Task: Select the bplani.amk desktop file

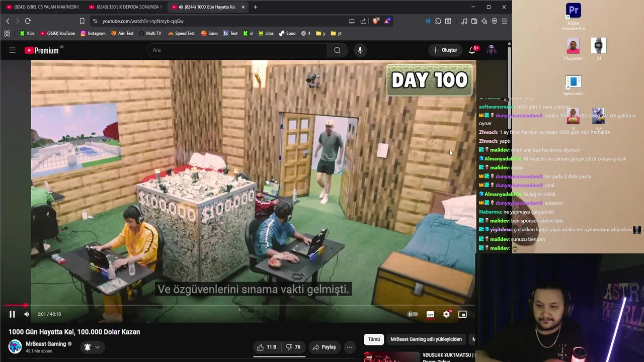Action: pos(573,85)
